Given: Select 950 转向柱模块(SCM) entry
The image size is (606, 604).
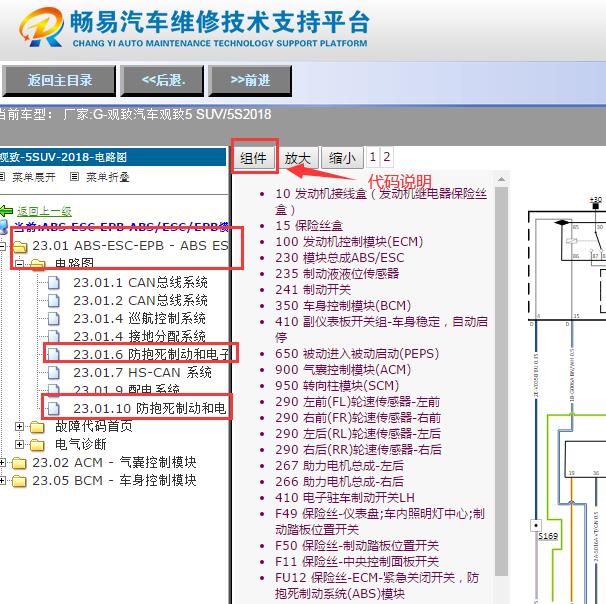Looking at the screenshot, I should pyautogui.click(x=337, y=386).
